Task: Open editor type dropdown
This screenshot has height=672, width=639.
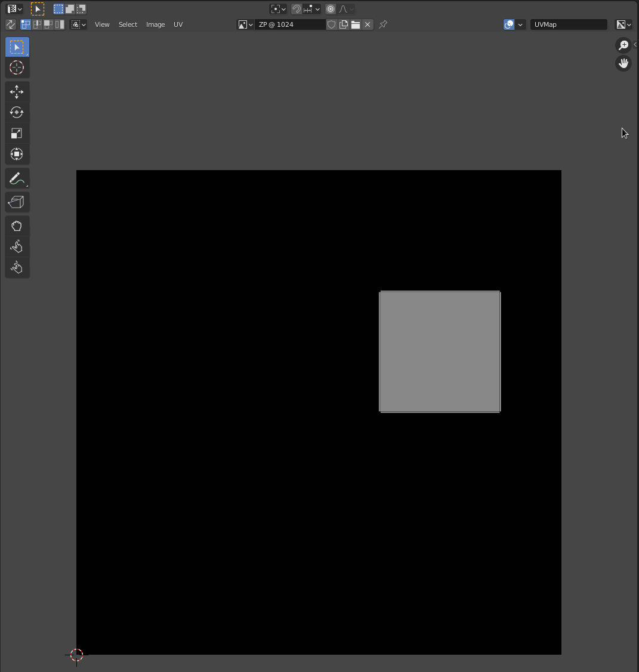Action: coord(14,9)
